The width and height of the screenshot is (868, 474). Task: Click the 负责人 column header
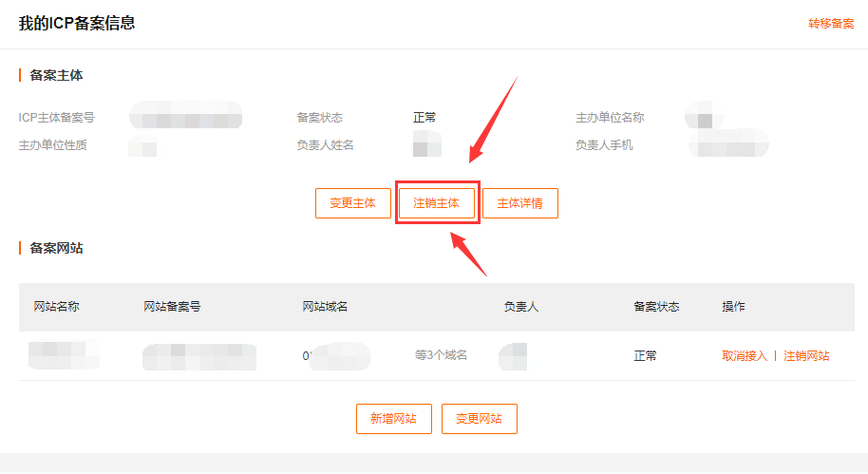(521, 306)
